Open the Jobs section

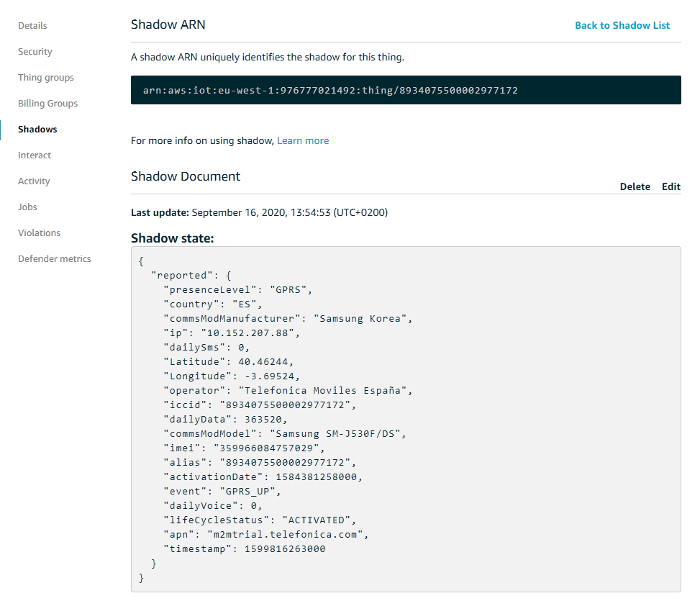(27, 207)
